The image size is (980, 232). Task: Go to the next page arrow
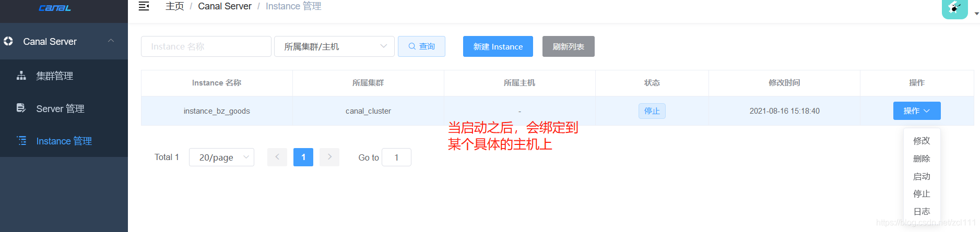[329, 157]
